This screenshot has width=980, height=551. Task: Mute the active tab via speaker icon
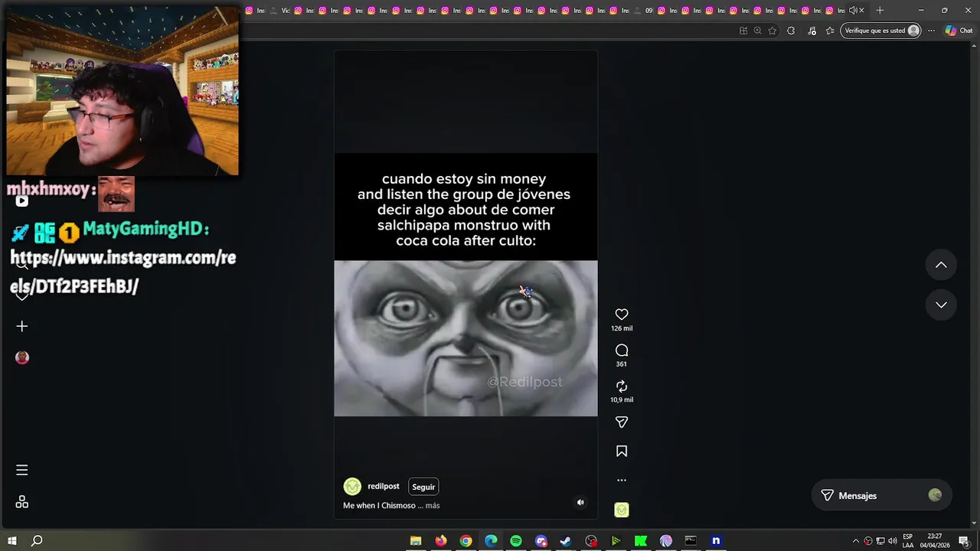(x=852, y=11)
